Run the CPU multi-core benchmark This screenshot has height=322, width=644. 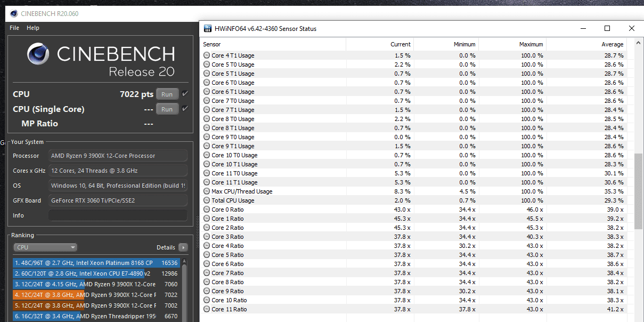[167, 94]
